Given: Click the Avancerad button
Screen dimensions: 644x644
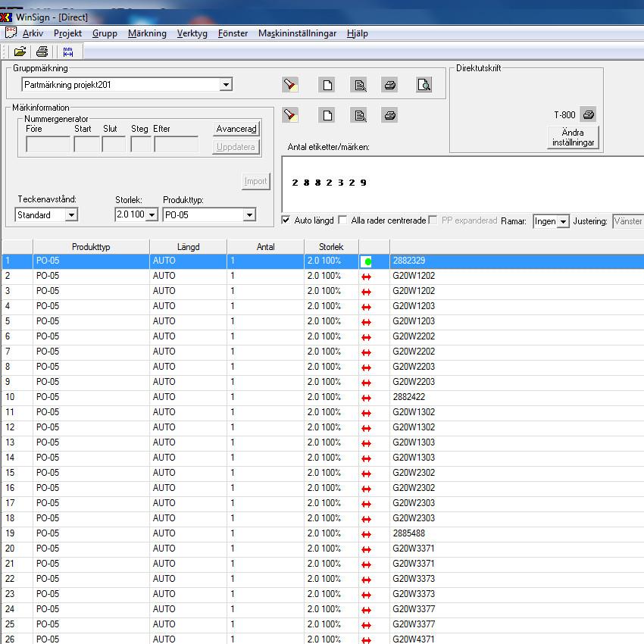Looking at the screenshot, I should [236, 129].
